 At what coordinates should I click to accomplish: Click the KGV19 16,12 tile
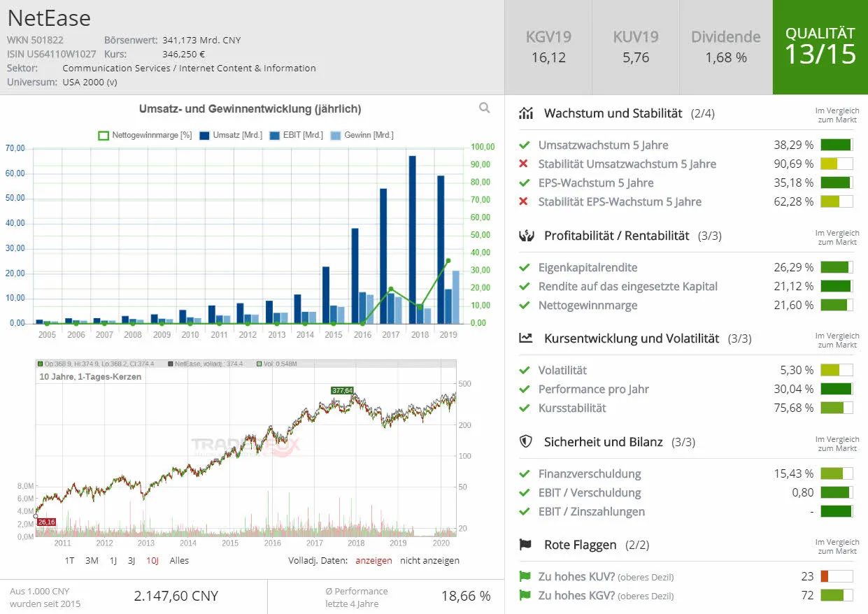(548, 47)
